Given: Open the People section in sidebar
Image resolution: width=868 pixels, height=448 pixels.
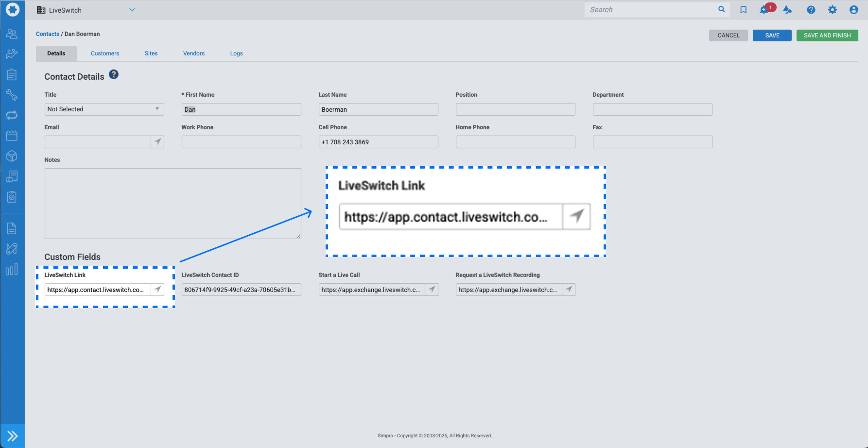Looking at the screenshot, I should pos(12,34).
